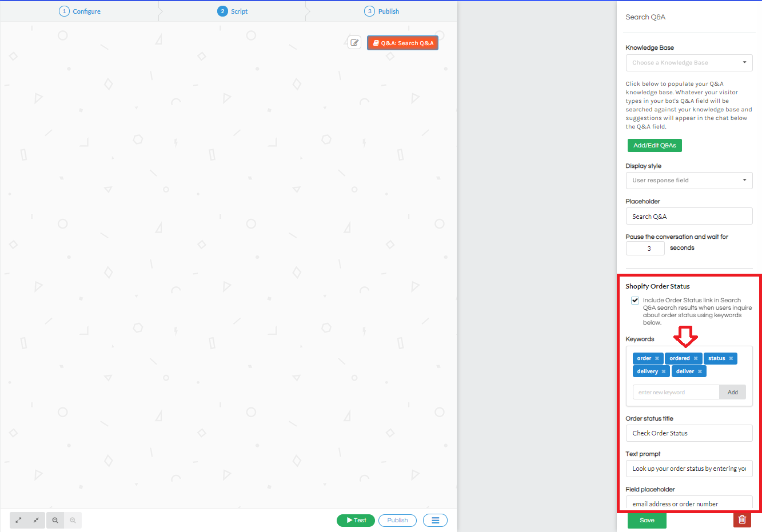This screenshot has height=532, width=762.
Task: Remove the 'ordered' keyword tag
Action: pos(696,358)
